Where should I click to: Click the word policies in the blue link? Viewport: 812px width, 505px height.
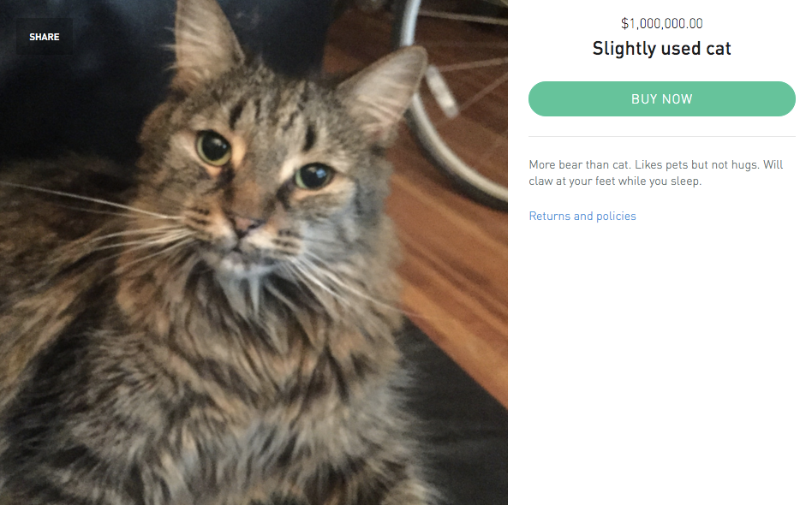[x=616, y=217]
